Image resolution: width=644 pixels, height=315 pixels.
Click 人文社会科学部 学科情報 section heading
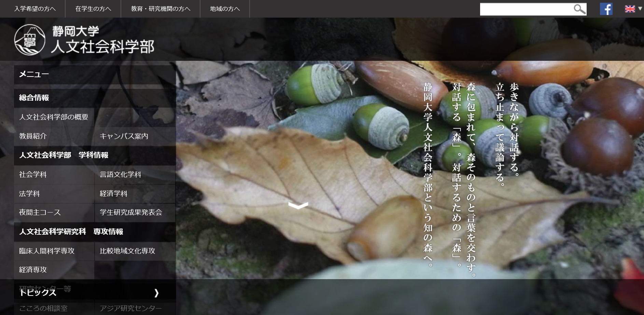click(x=95, y=155)
